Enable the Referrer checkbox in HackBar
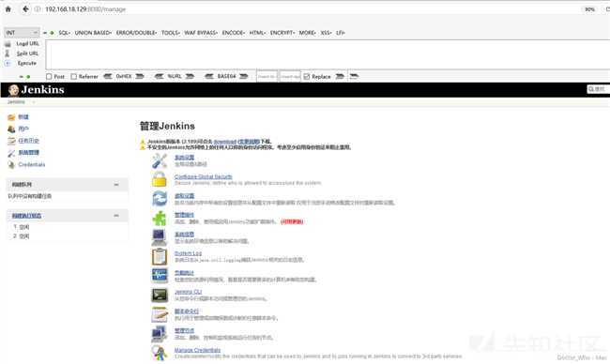The image size is (610, 364). (74, 77)
